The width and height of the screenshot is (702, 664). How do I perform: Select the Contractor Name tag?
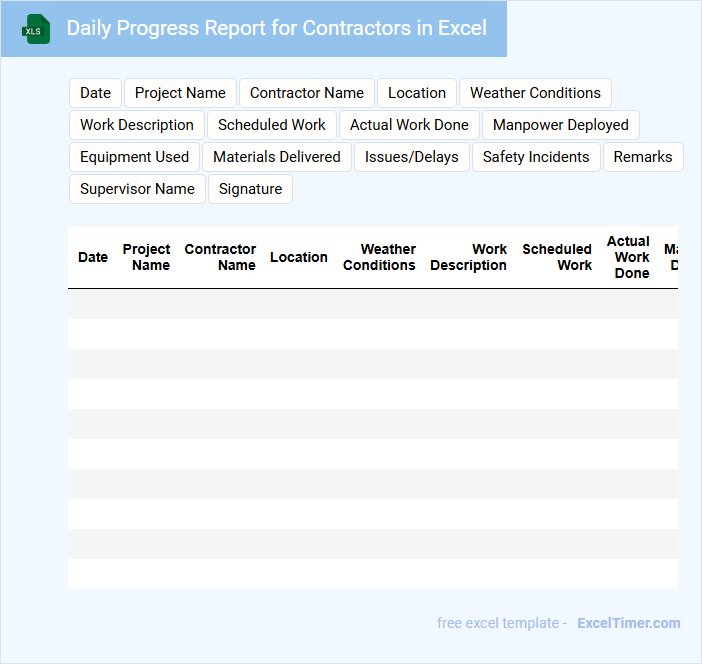point(307,93)
